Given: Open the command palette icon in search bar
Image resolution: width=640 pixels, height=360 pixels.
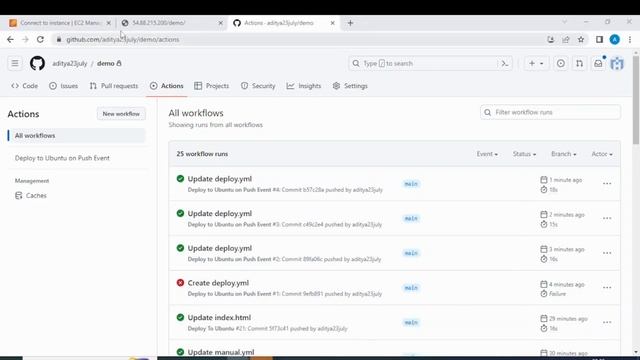Looking at the screenshot, I should 505,63.
